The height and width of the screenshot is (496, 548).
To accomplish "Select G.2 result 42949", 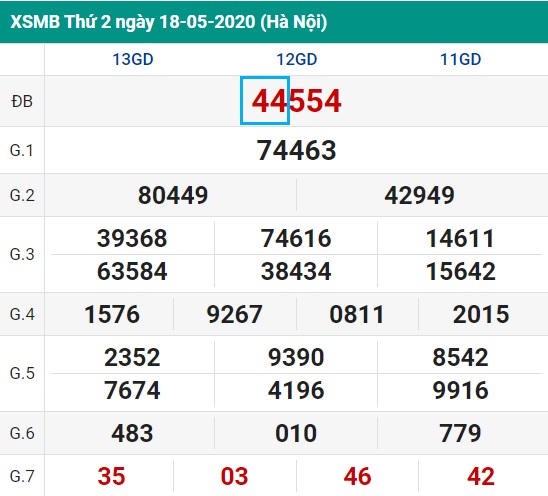I will (x=419, y=195).
